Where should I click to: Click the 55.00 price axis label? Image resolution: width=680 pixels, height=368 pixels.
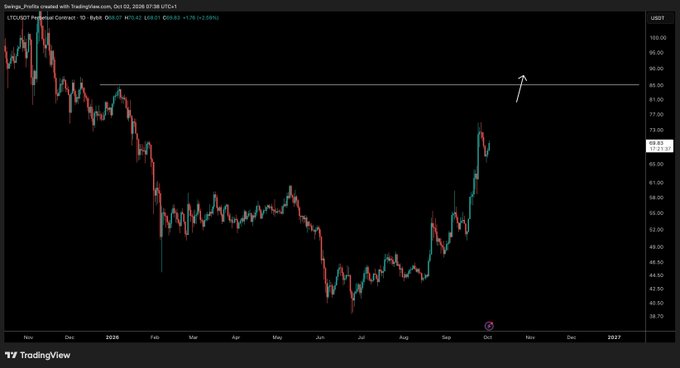(657, 213)
